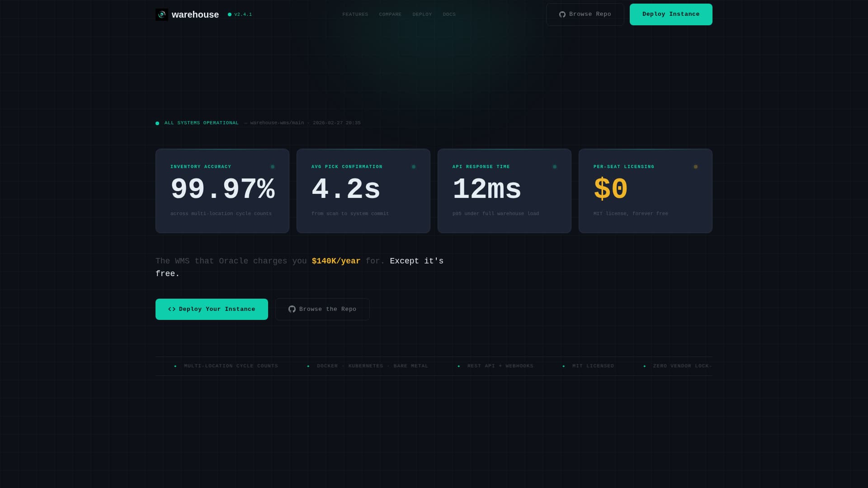Click GitHub icon in Browse Repo header button
This screenshot has height=488, width=868.
pyautogui.click(x=562, y=14)
